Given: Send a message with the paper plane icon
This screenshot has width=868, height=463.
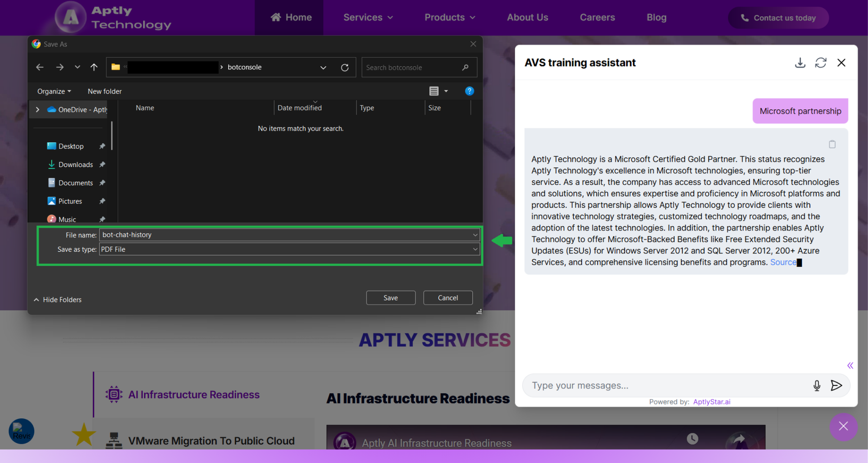Looking at the screenshot, I should (836, 385).
